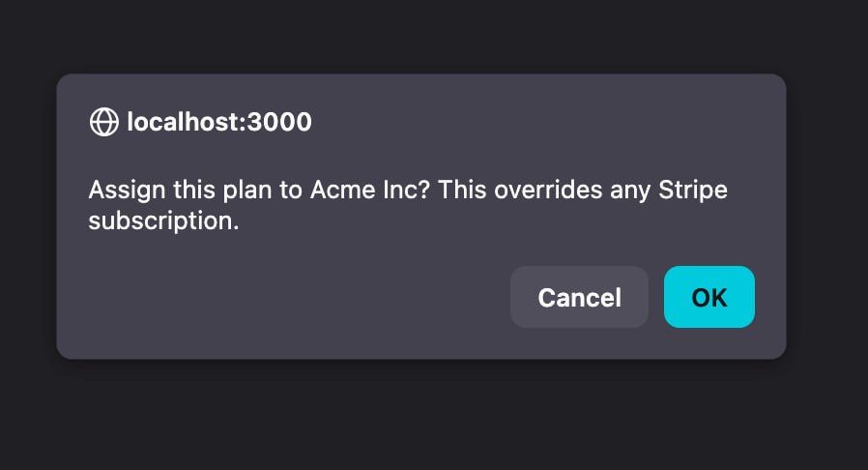Viewport: 868px width, 470px height.
Task: Dismiss the dialog using the Cancel button
Action: [579, 297]
